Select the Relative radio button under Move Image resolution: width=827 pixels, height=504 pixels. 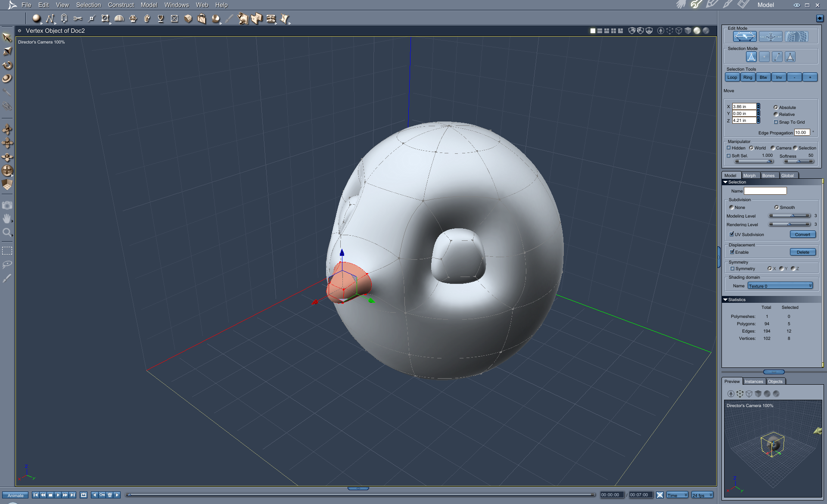(x=777, y=114)
